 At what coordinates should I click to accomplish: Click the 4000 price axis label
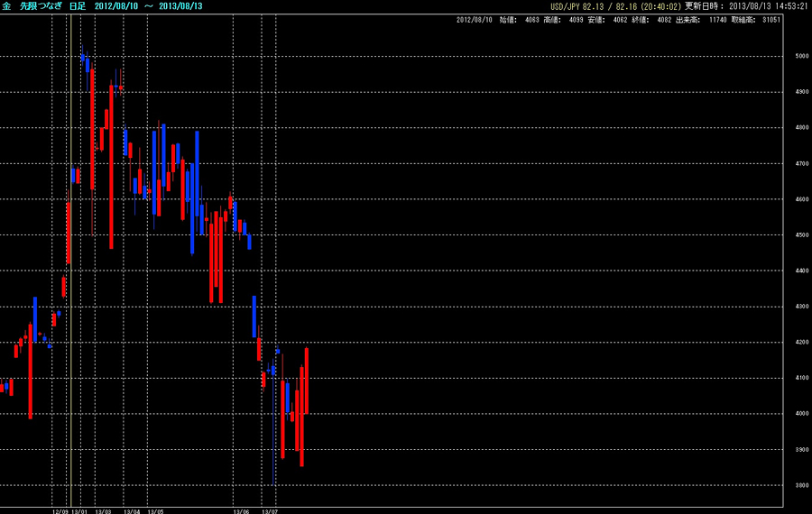(x=802, y=414)
